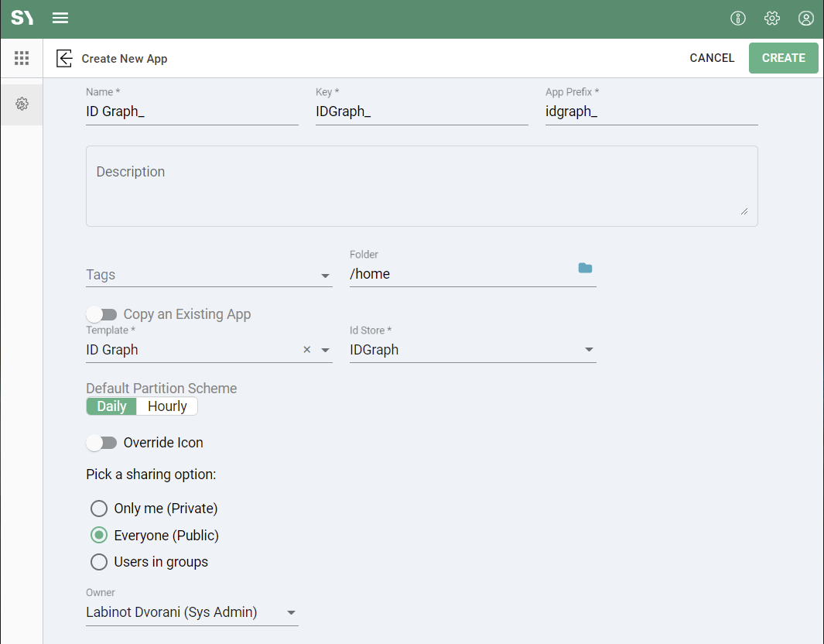Expand the Owner dropdown
This screenshot has height=644, width=824.
pyautogui.click(x=291, y=613)
